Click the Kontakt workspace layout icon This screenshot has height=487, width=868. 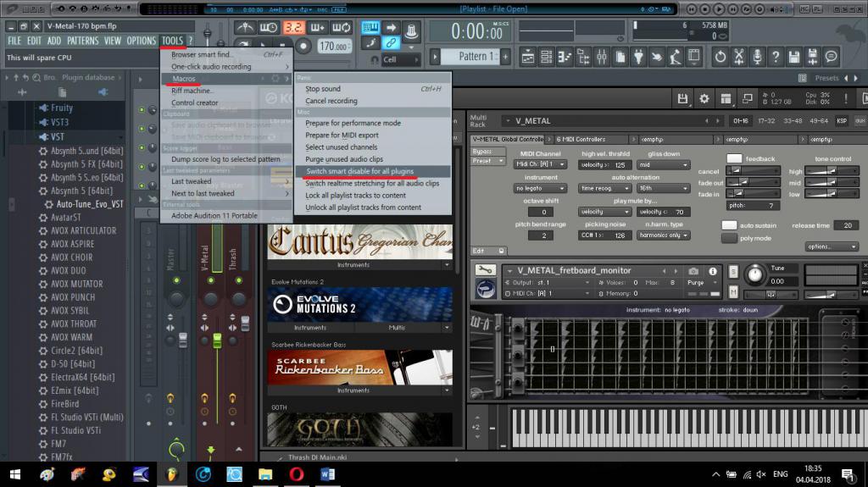click(x=726, y=99)
